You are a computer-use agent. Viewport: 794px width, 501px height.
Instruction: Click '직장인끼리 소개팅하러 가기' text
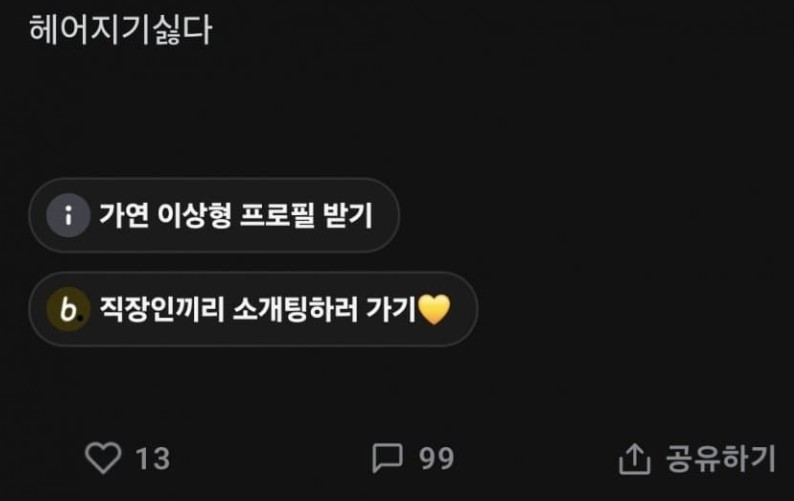pos(258,309)
